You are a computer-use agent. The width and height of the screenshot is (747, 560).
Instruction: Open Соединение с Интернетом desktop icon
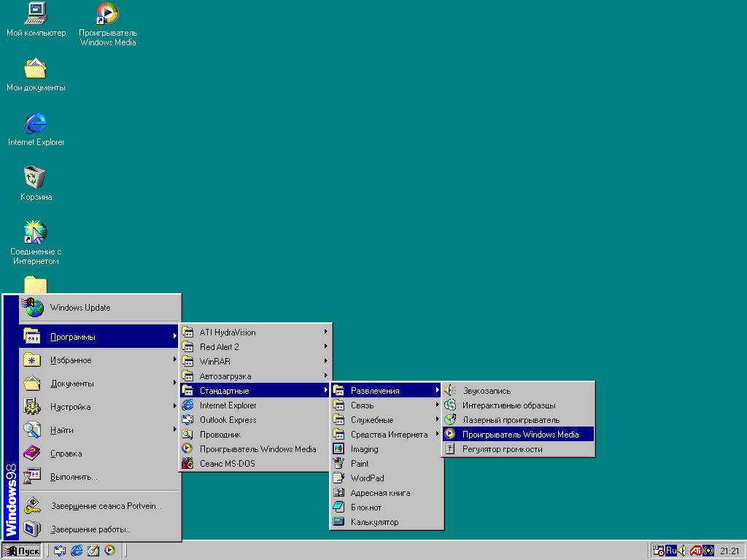36,242
